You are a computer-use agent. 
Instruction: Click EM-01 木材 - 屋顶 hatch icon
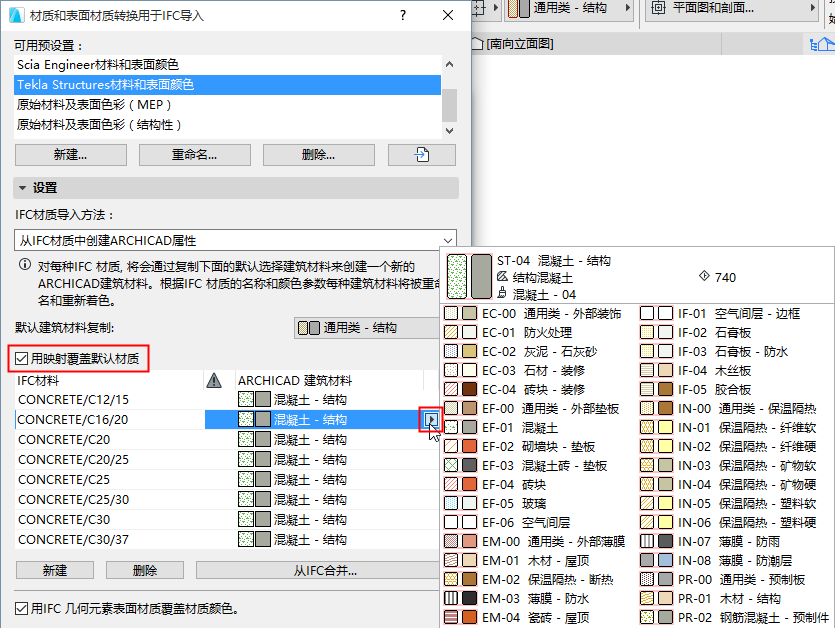pyautogui.click(x=451, y=560)
